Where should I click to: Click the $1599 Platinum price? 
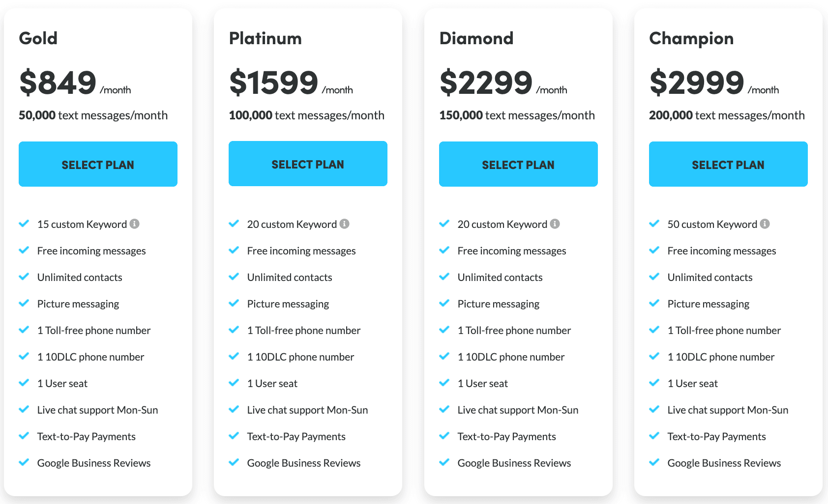(274, 82)
